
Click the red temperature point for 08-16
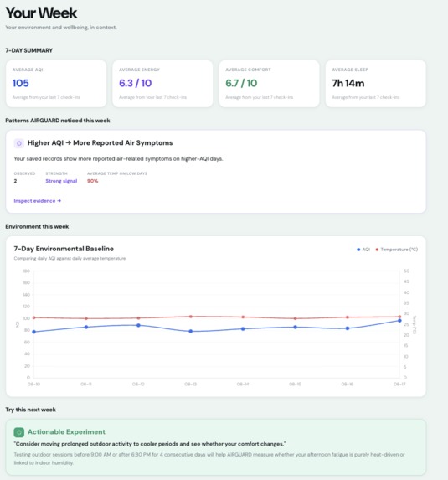(x=348, y=317)
